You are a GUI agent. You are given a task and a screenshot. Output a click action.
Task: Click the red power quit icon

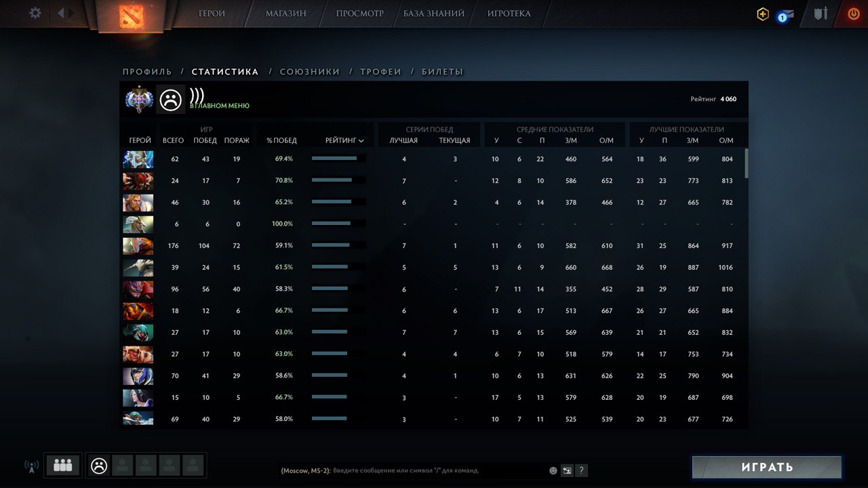point(854,13)
